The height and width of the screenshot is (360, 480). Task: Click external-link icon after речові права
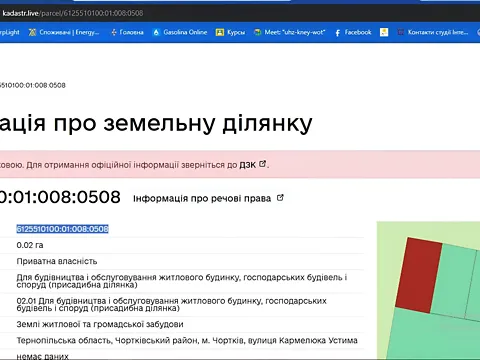point(280,198)
